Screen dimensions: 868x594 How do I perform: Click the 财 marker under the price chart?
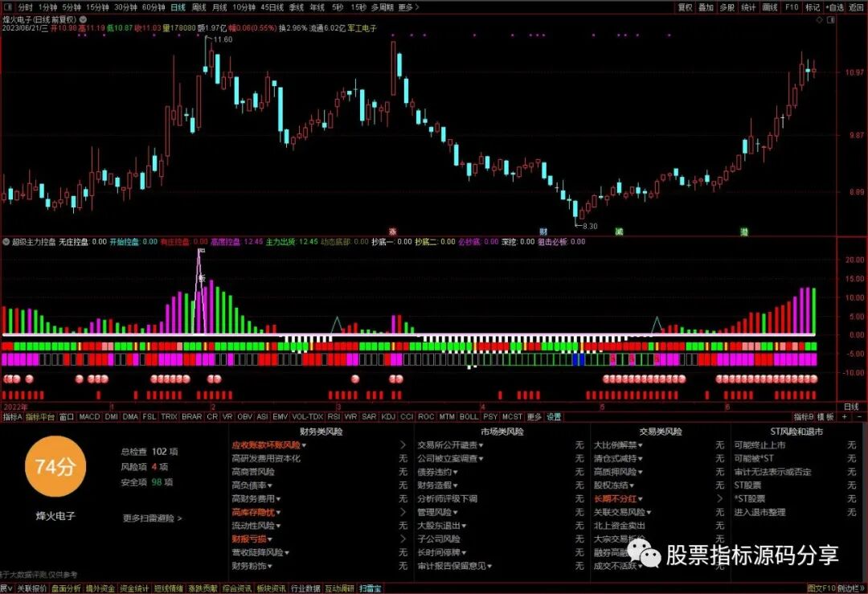(543, 231)
